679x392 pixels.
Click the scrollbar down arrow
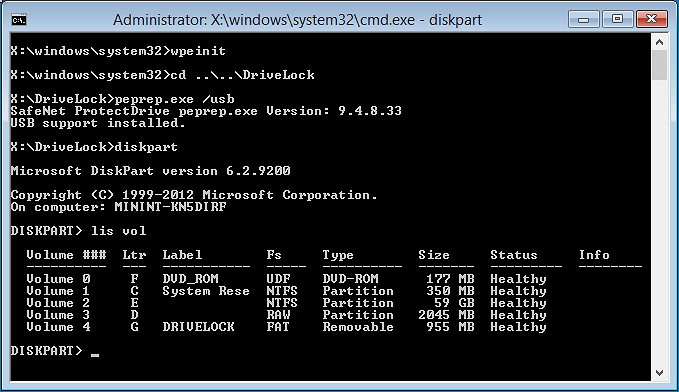point(660,373)
